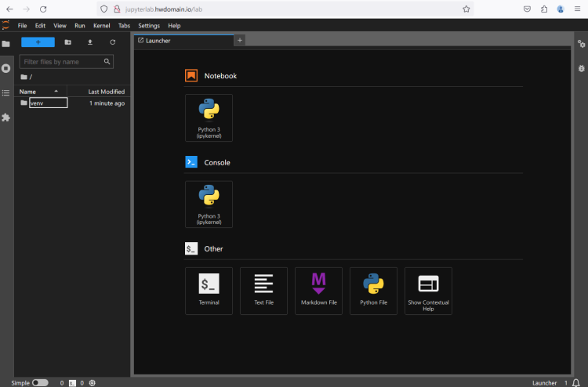Open the Settings menu

point(149,26)
